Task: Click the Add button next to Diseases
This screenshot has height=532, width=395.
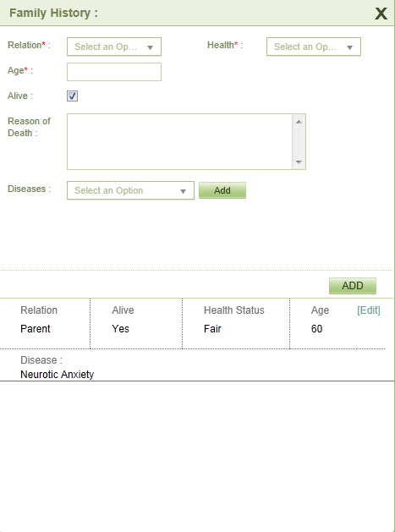Action: [222, 190]
